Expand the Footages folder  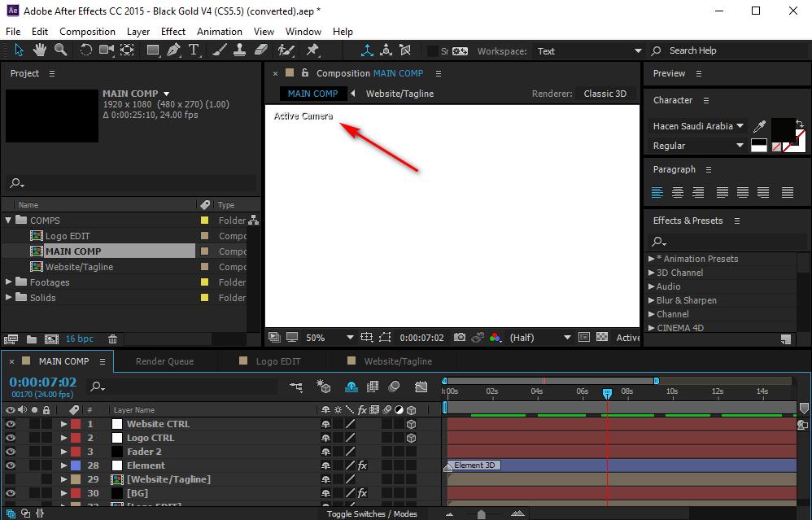coord(9,282)
